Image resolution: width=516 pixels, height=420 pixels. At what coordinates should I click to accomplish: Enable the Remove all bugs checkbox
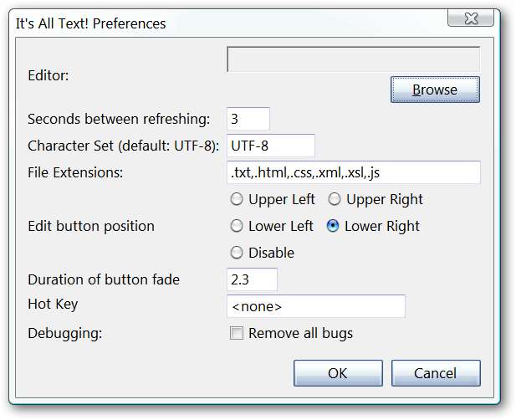[x=237, y=333]
